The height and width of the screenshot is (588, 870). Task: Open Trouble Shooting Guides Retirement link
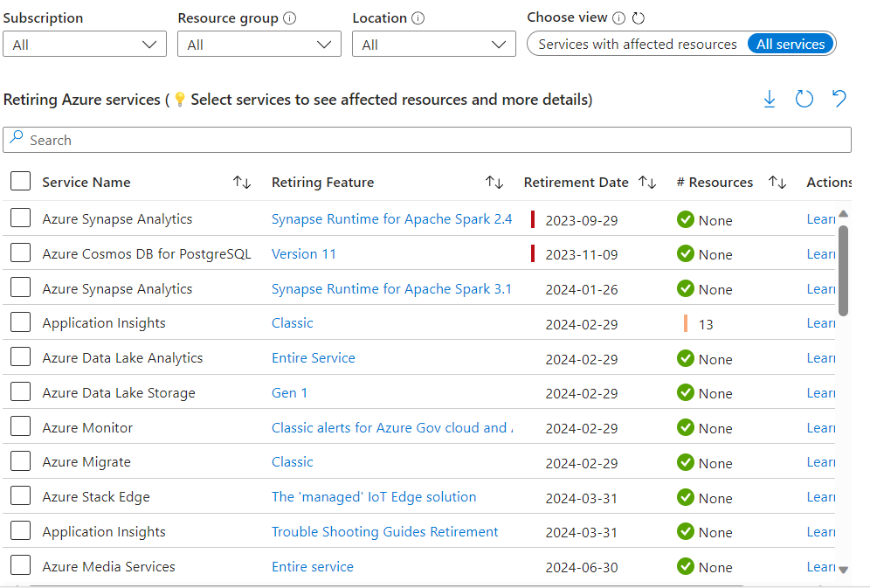[x=385, y=532]
